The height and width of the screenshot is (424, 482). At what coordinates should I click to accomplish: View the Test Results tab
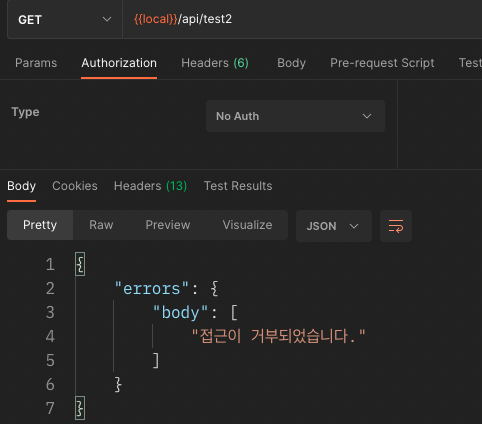pyautogui.click(x=238, y=186)
